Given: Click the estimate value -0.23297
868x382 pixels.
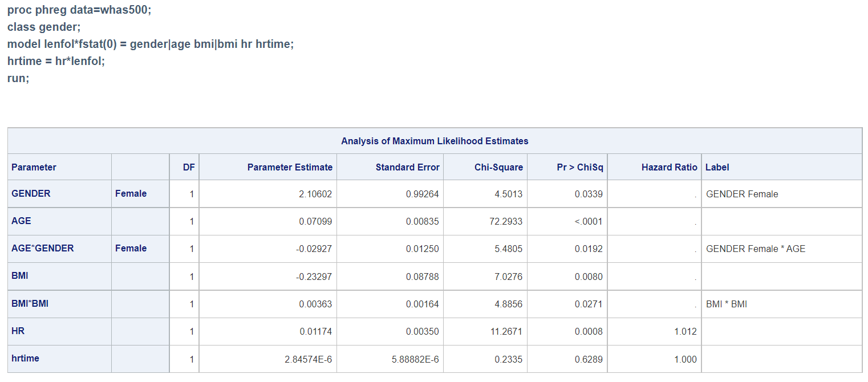Looking at the screenshot, I should [314, 277].
